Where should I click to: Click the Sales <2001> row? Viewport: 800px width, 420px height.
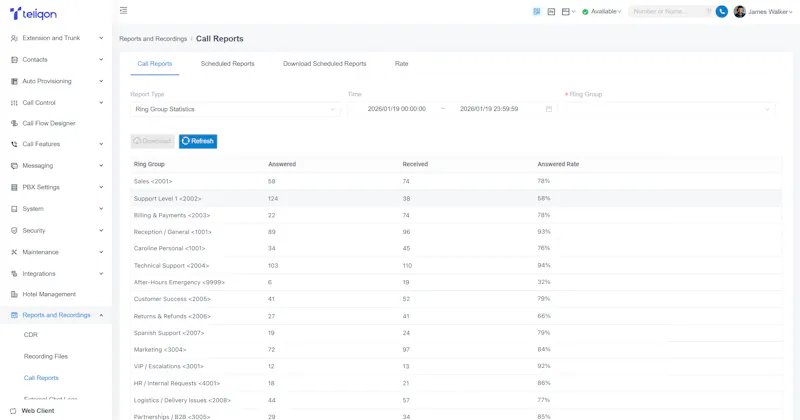tap(456, 181)
